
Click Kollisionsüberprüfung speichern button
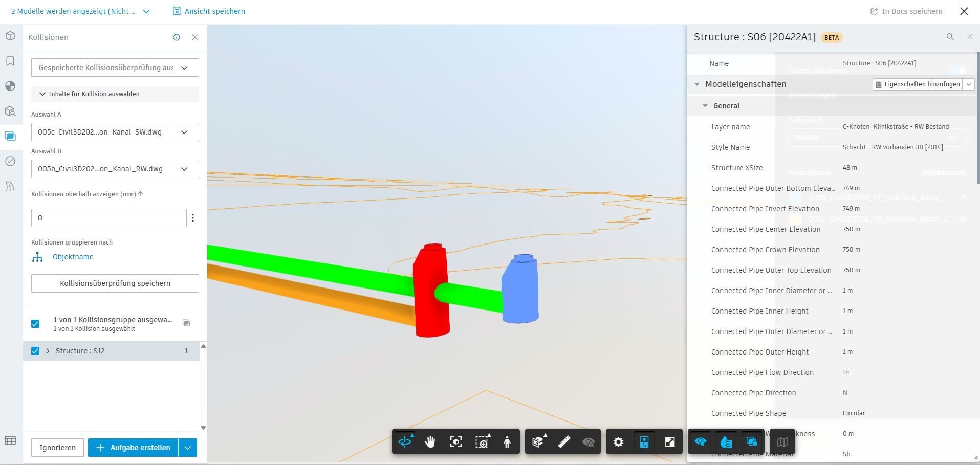point(115,283)
